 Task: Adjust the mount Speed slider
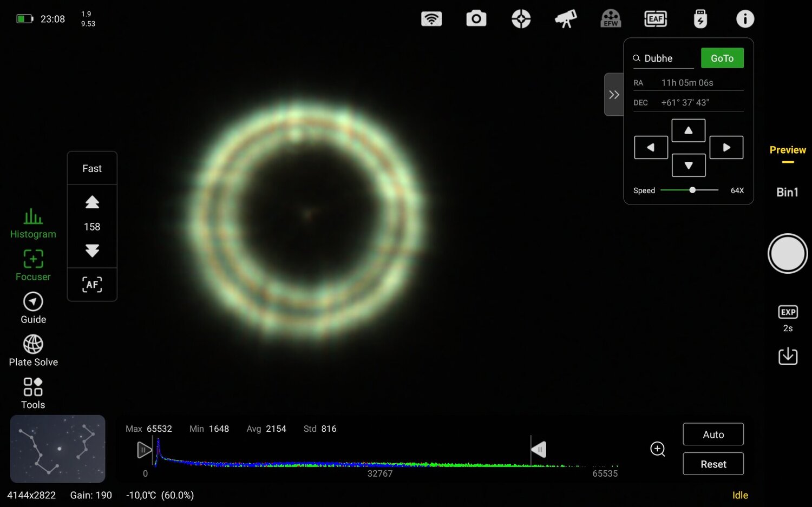click(x=692, y=190)
